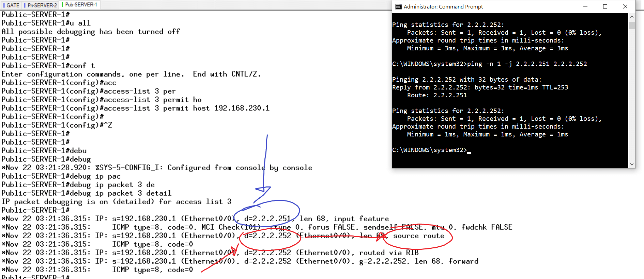
Task: Click the 'd=2.2.2.251' destination text
Action: point(267,219)
